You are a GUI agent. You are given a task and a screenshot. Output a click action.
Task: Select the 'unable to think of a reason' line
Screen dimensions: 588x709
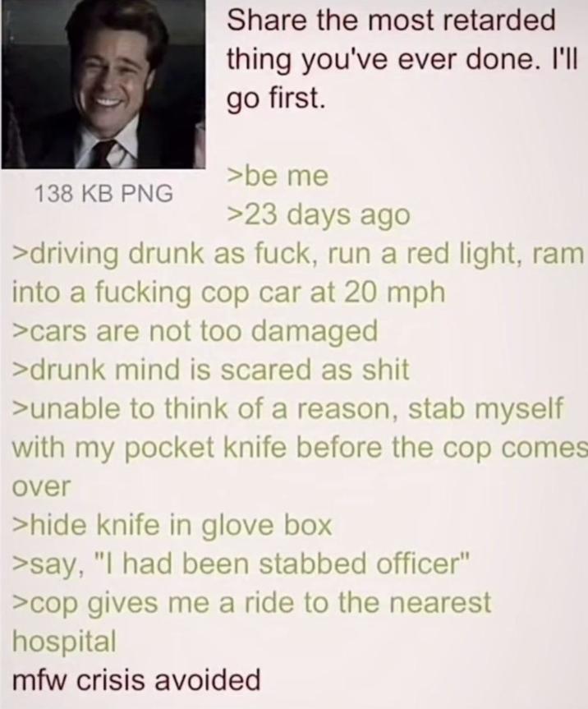288,408
